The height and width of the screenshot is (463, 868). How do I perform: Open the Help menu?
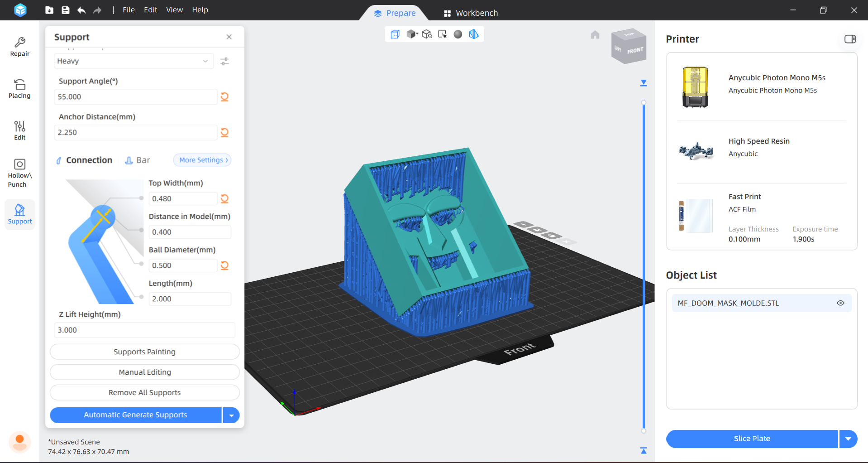point(200,10)
